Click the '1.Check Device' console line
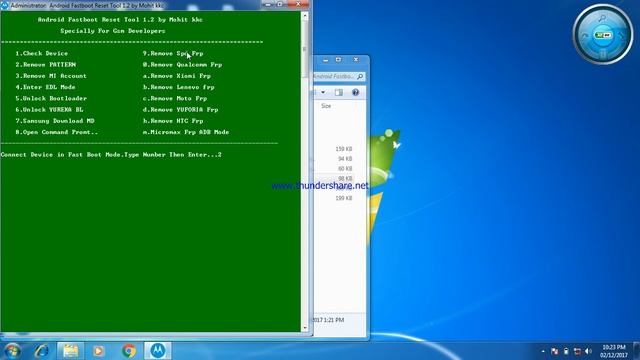The image size is (640, 360). pos(42,53)
